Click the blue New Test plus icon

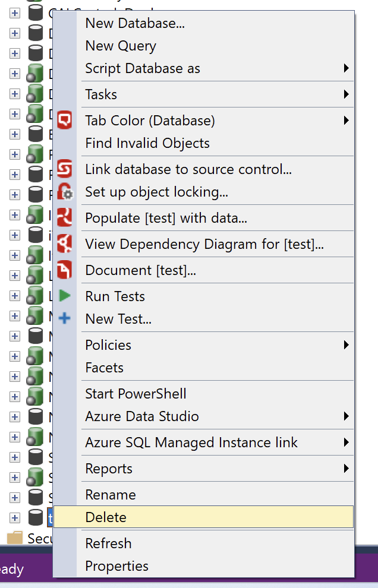tap(65, 319)
